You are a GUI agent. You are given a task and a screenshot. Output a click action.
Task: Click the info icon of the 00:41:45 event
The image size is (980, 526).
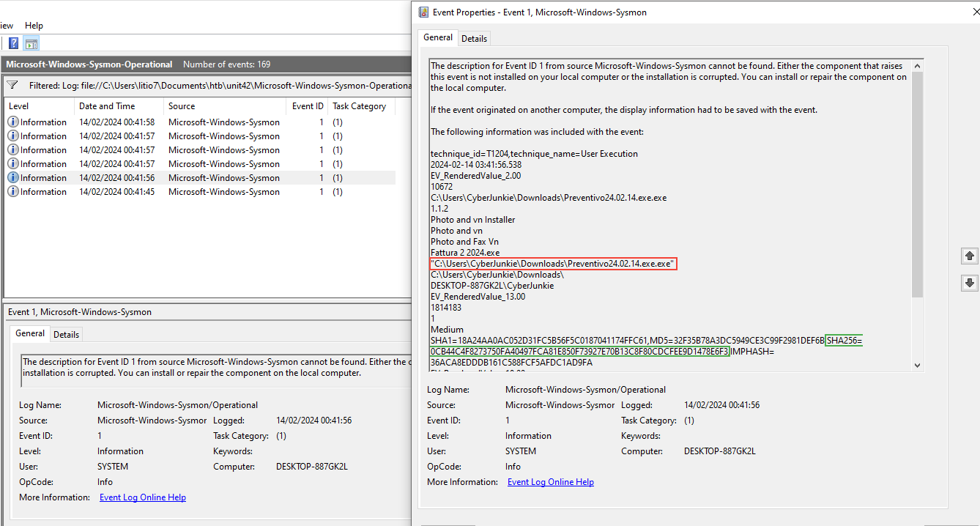[13, 192]
